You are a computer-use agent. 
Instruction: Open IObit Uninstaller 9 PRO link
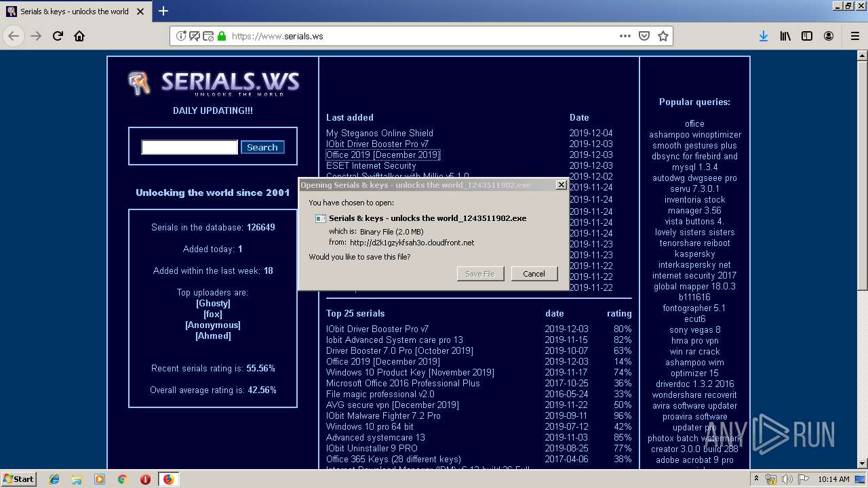(372, 448)
